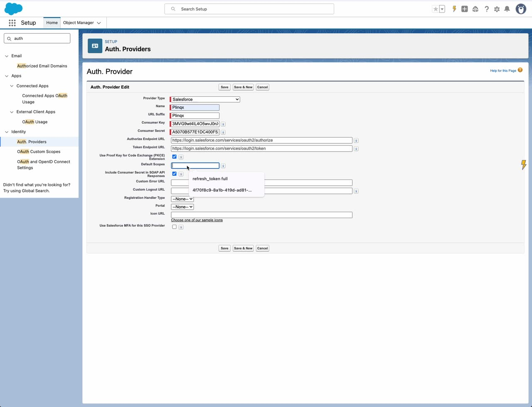Click the lightning bolt icon in header

tap(454, 9)
